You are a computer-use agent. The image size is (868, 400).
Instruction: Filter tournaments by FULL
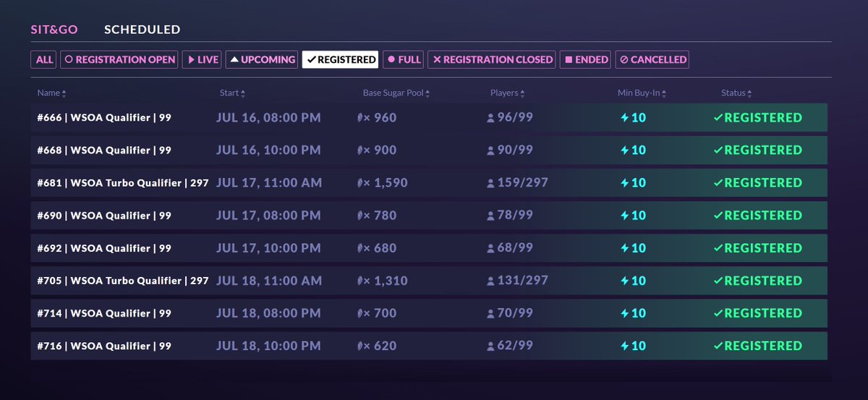tap(404, 59)
